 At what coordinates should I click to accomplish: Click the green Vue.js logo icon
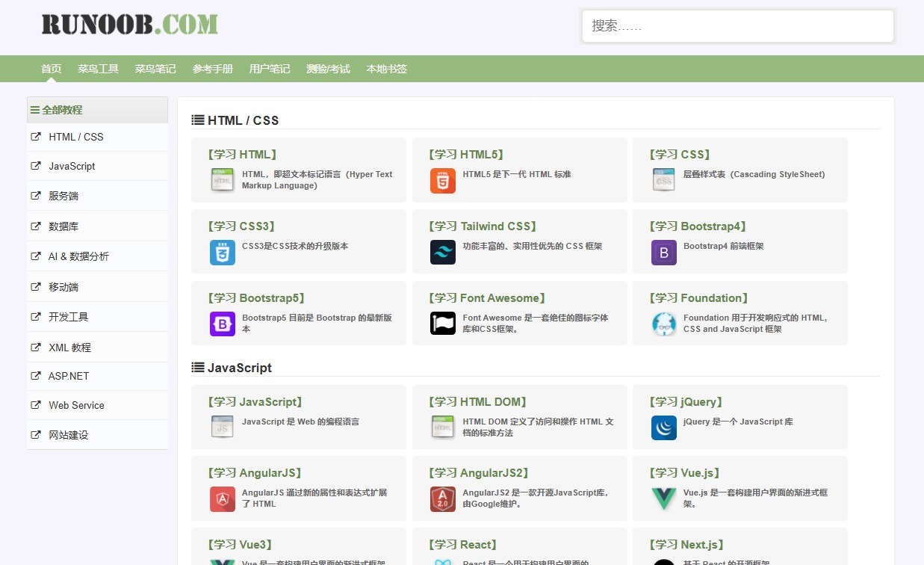click(663, 499)
